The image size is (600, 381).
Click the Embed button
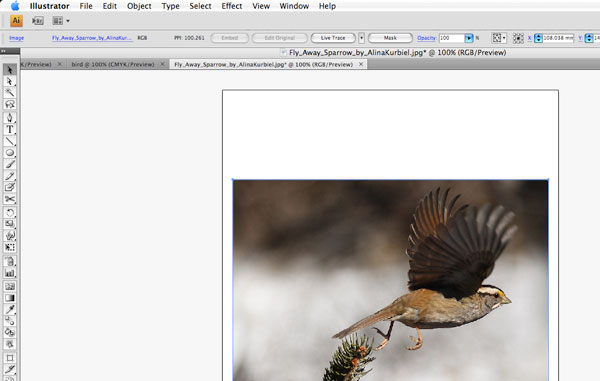click(x=230, y=38)
